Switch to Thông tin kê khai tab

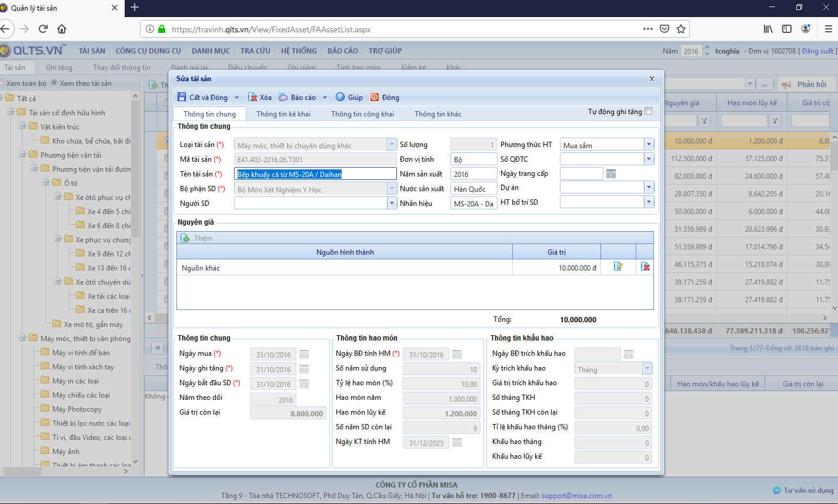(283, 114)
